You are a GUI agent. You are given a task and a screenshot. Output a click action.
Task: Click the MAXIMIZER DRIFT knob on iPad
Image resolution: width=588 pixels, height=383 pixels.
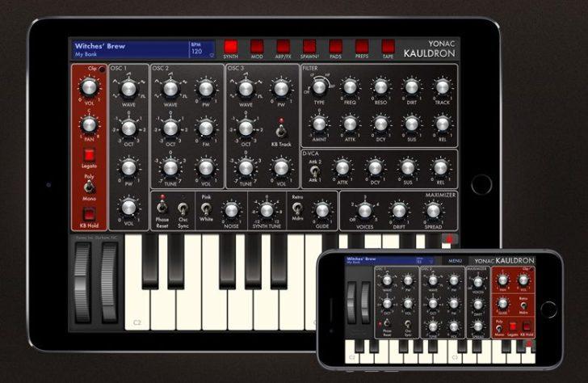coord(399,211)
